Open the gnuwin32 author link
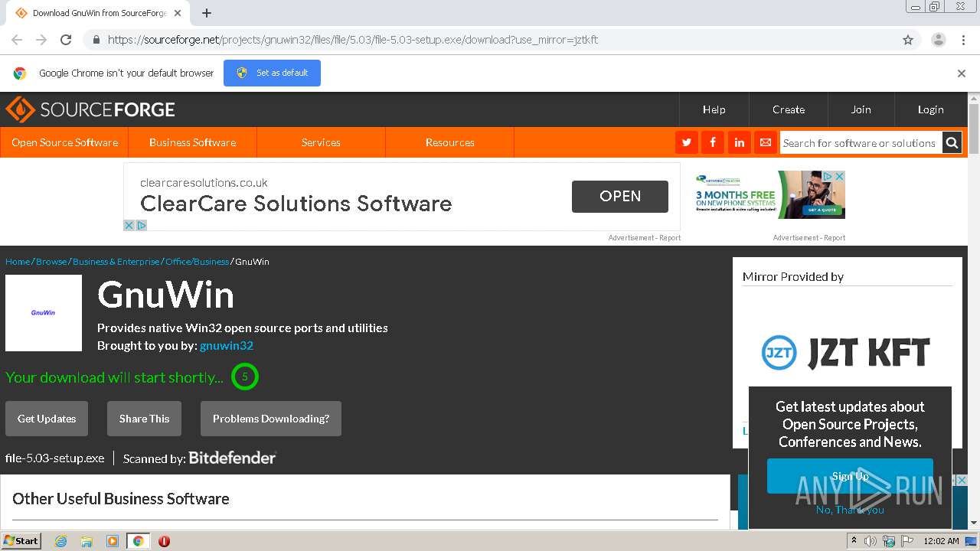 (227, 346)
